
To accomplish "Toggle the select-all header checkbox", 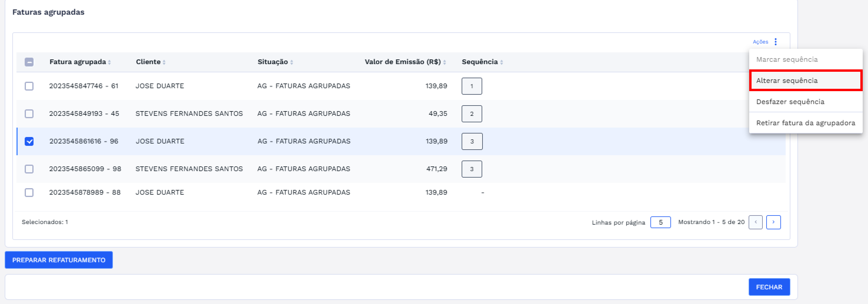I will point(29,62).
